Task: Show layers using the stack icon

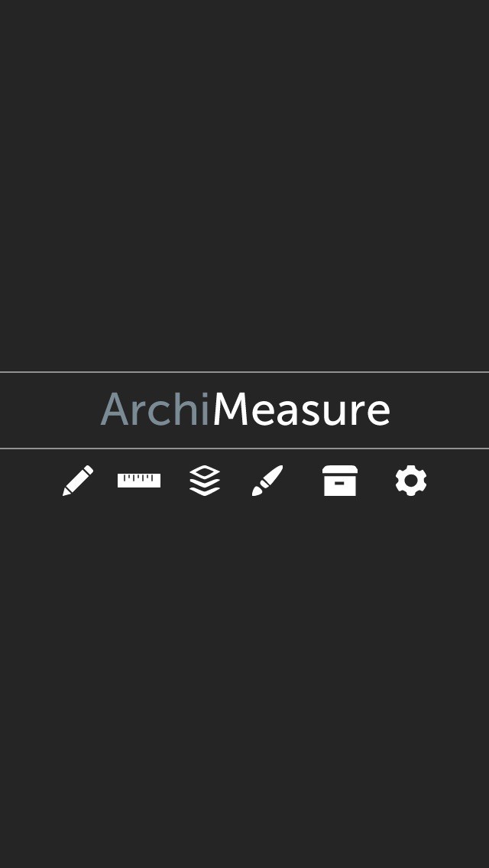Action: [x=205, y=481]
